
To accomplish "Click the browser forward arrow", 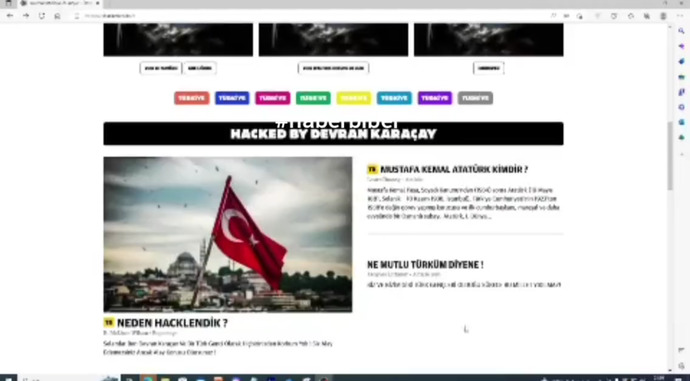I will pos(26,16).
